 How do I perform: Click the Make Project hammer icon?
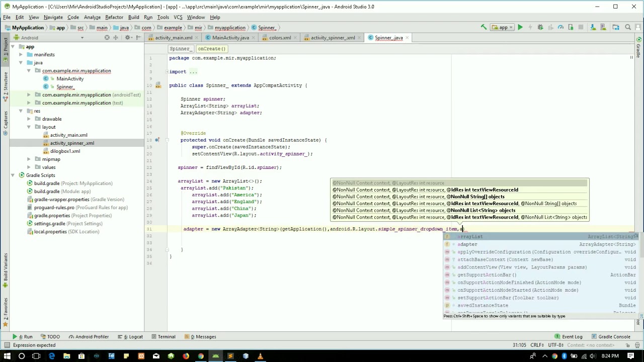point(484,28)
